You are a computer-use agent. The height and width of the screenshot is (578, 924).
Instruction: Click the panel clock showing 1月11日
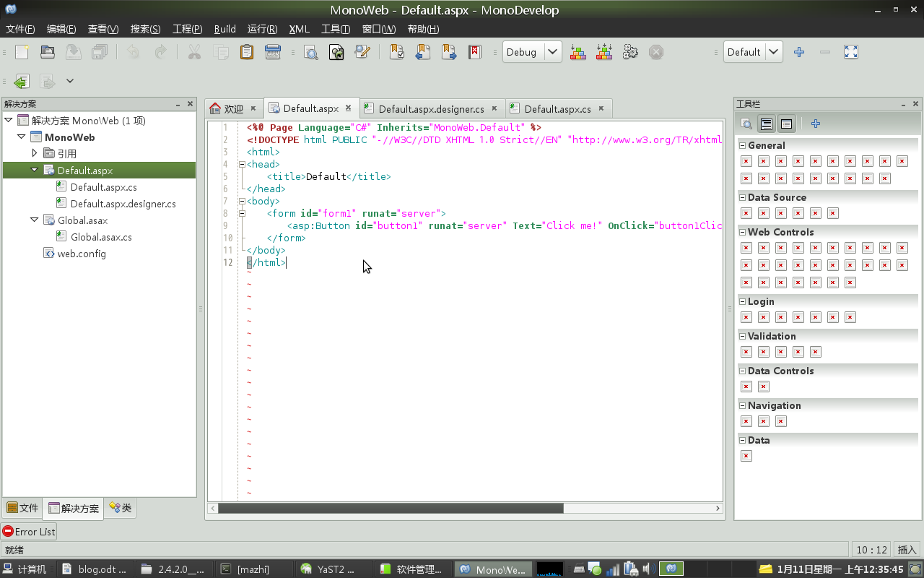pos(840,569)
